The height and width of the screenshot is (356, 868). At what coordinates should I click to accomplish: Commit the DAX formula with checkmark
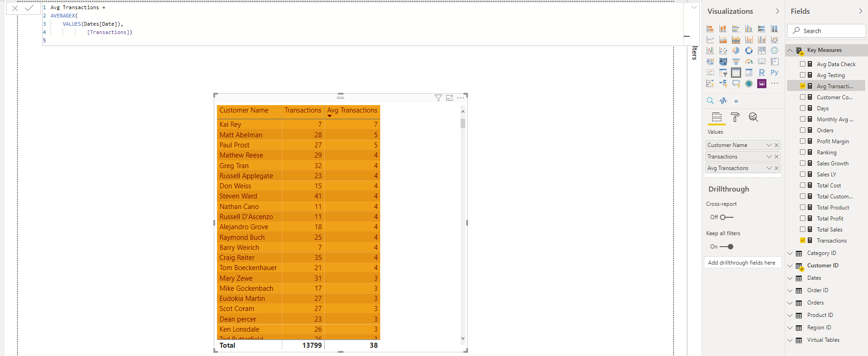click(x=29, y=8)
